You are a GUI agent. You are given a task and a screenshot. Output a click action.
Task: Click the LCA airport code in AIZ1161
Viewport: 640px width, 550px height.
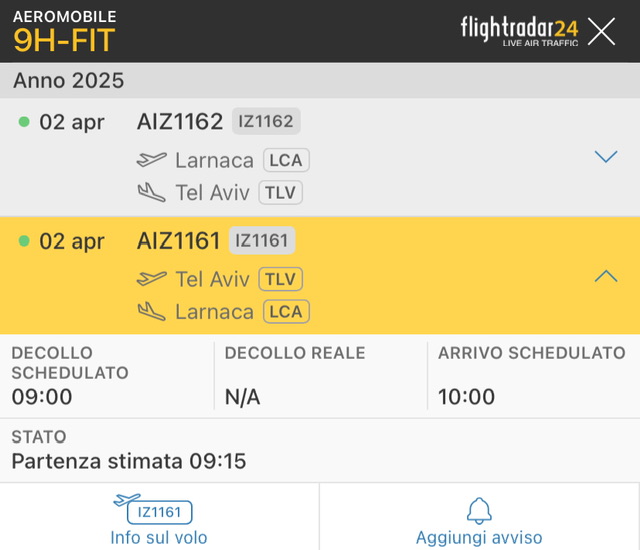click(x=287, y=311)
